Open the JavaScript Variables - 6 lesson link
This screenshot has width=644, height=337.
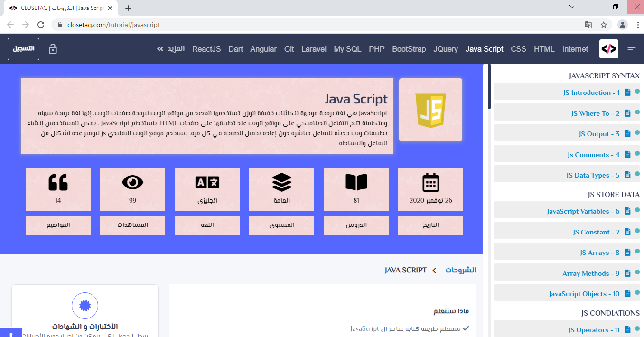coord(583,211)
